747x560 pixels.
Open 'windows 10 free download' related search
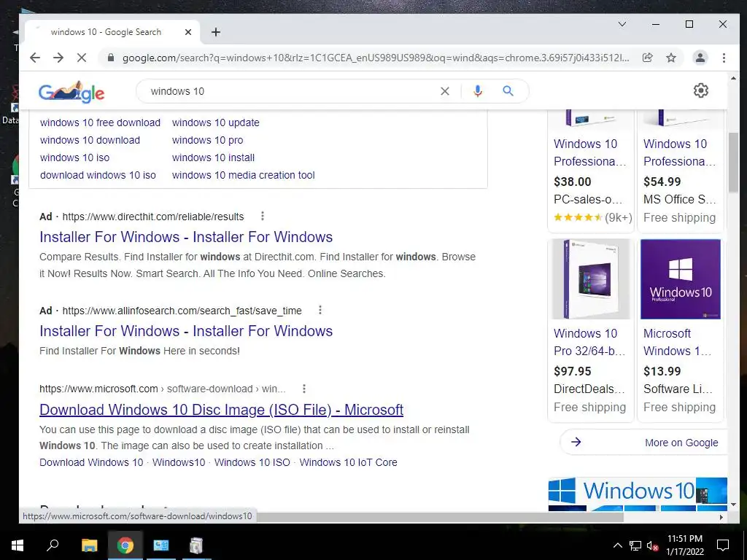click(100, 122)
